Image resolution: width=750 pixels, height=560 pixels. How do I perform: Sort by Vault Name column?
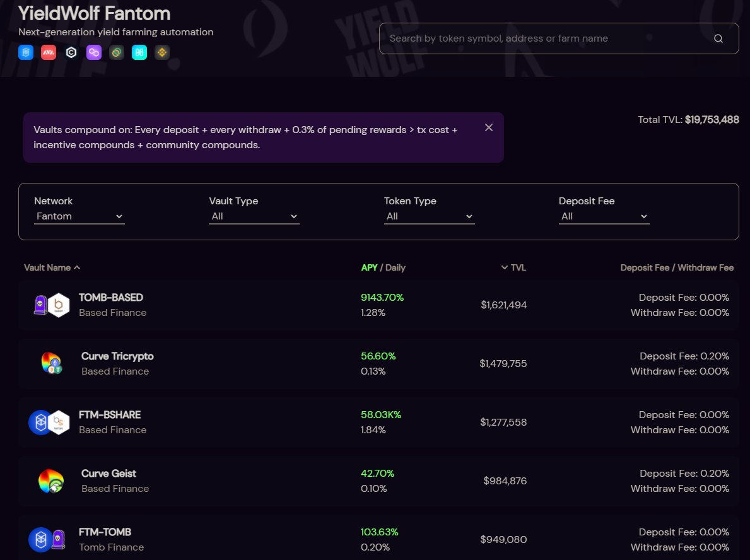[x=52, y=268]
